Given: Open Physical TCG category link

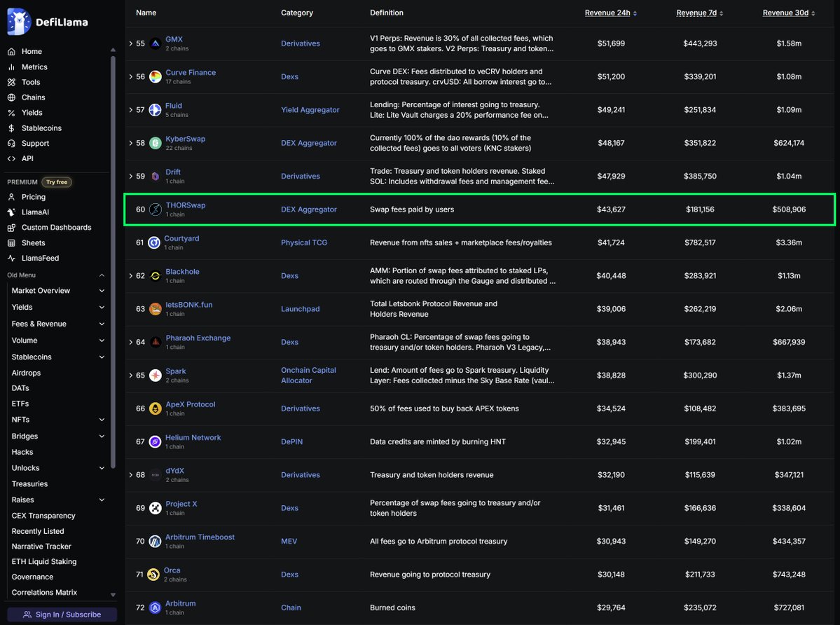Looking at the screenshot, I should pyautogui.click(x=304, y=242).
